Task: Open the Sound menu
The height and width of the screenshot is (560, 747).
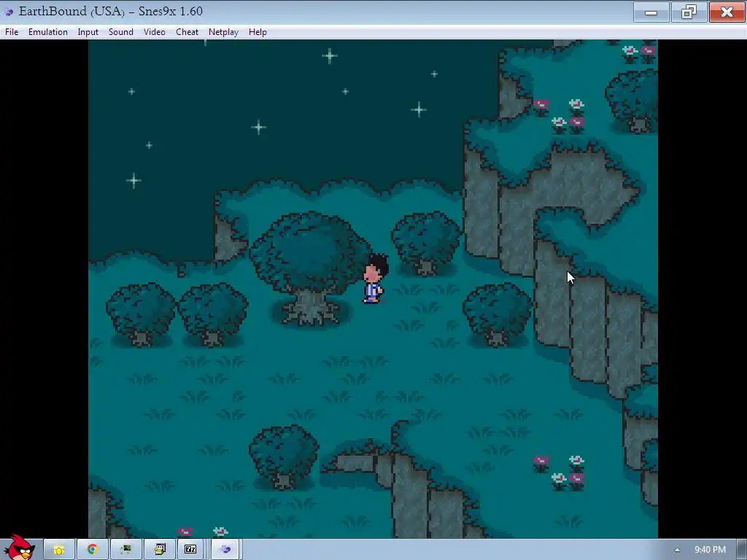Action: 120,32
